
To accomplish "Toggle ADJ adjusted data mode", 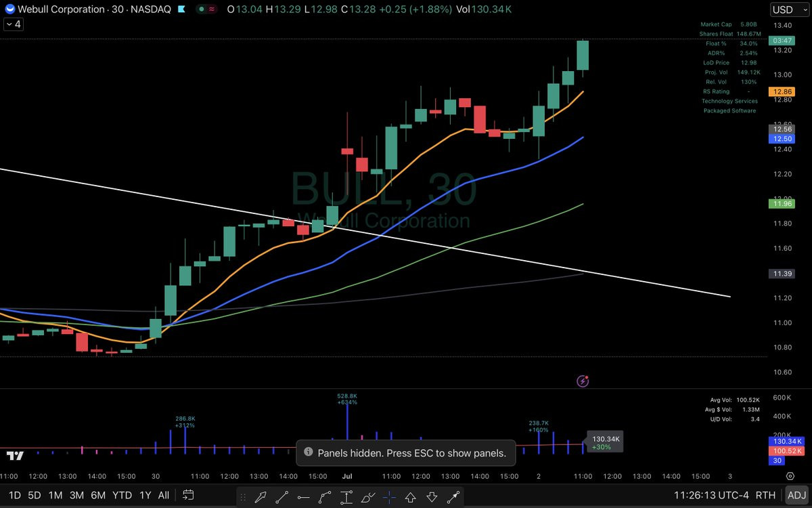I will (796, 495).
